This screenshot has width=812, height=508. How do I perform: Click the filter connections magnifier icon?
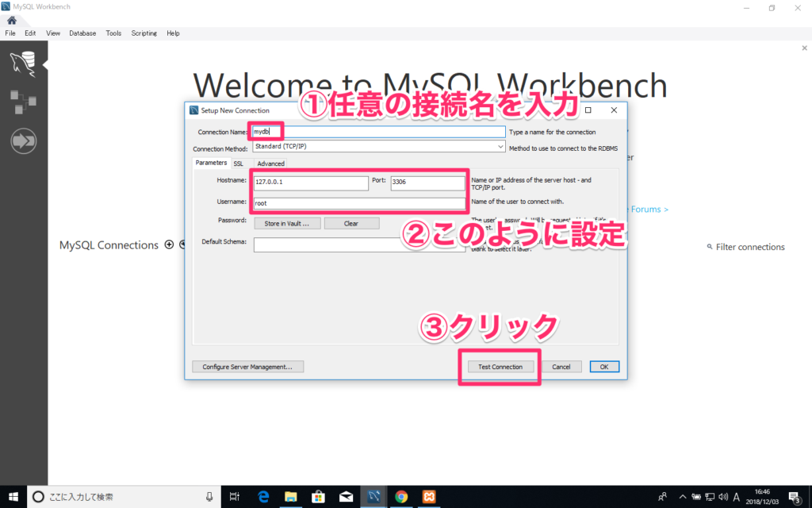[x=710, y=247]
